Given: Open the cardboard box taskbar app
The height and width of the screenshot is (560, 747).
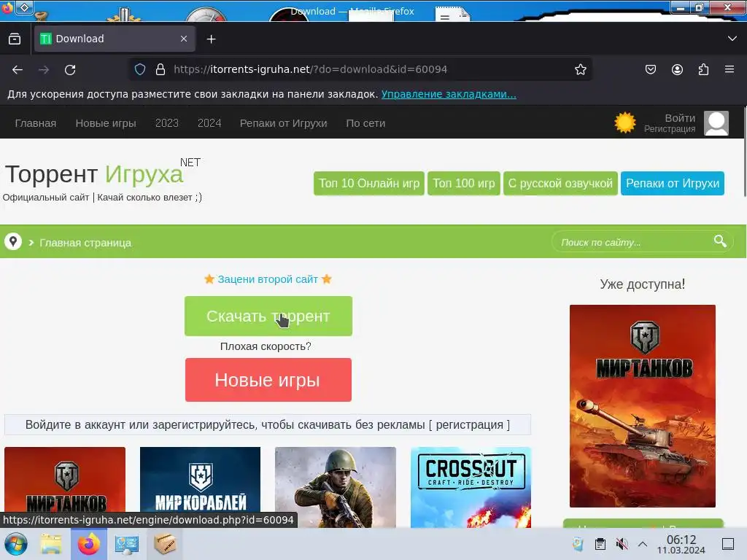Looking at the screenshot, I should tap(164, 544).
